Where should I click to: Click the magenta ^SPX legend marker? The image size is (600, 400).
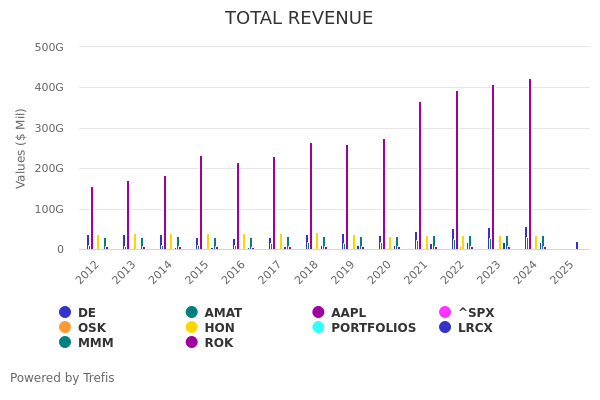click(x=446, y=313)
